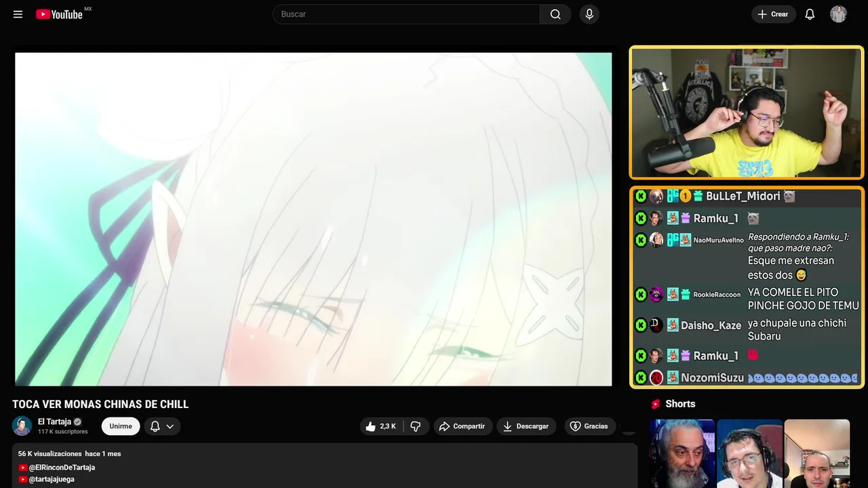Click the Shorts section heading
Viewport: 868px width, 488px height.
tap(680, 404)
